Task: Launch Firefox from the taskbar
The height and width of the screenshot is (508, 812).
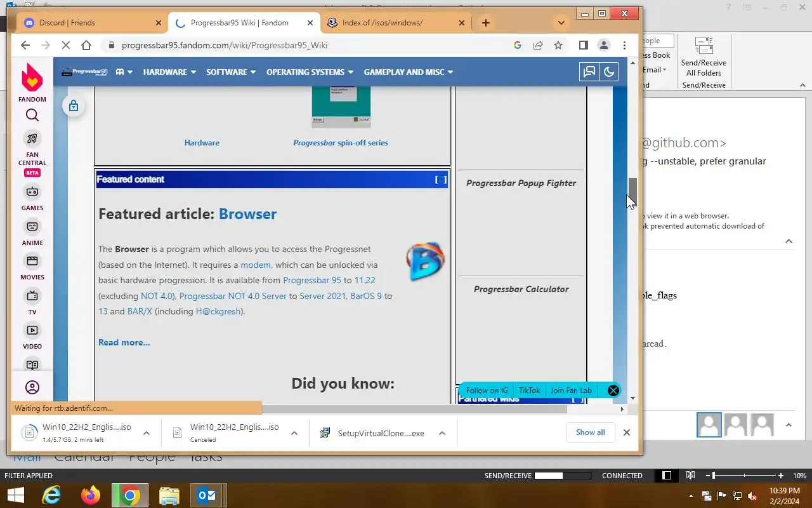Action: (91, 495)
